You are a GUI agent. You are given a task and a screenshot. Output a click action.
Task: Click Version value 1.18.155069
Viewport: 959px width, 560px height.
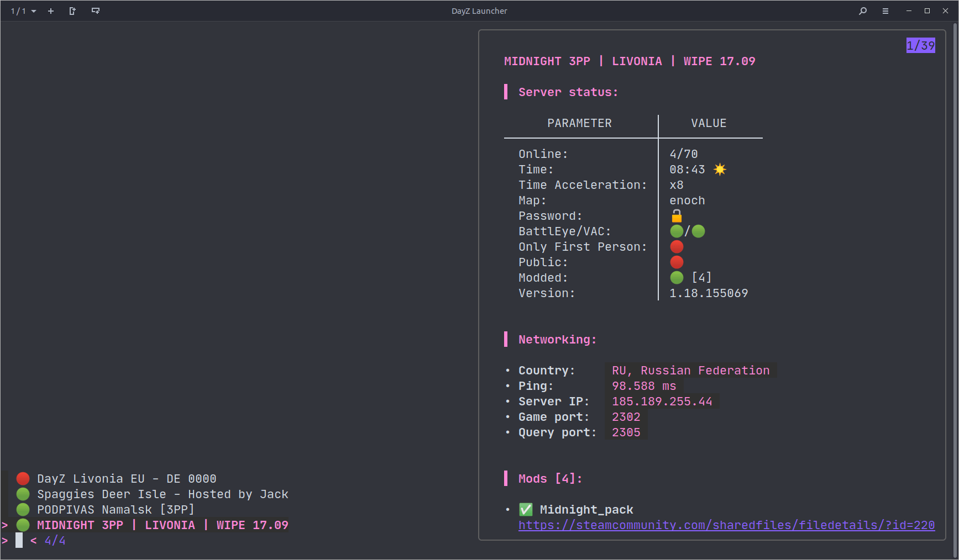(709, 293)
